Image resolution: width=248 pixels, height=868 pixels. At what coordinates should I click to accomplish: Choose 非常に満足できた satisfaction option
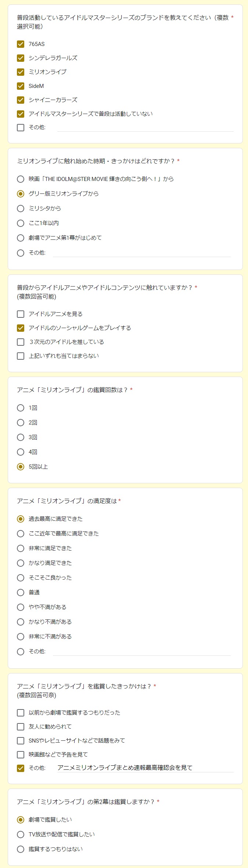21,548
